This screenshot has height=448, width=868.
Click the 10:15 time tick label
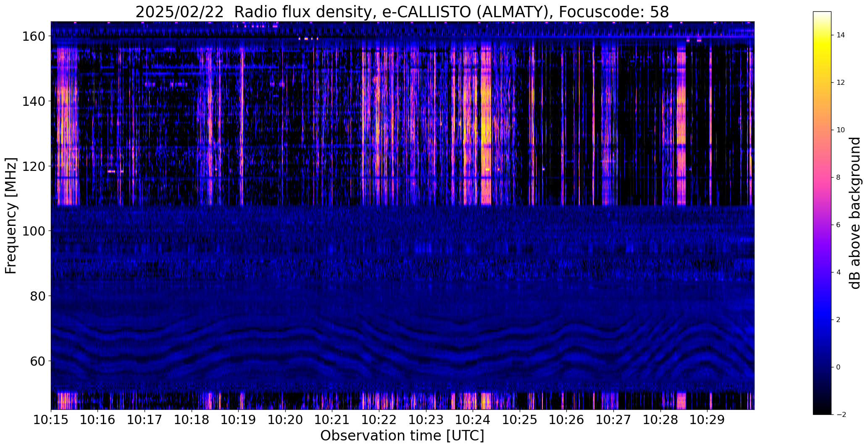pyautogui.click(x=51, y=419)
